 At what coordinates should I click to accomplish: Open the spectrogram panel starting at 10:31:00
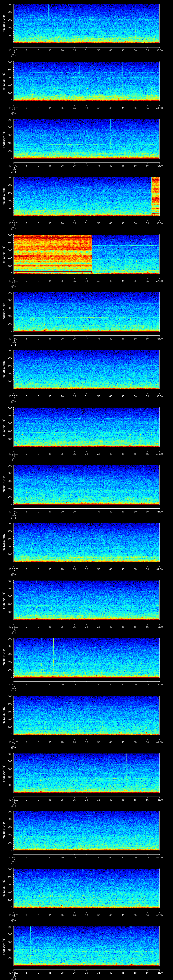(86, 139)
